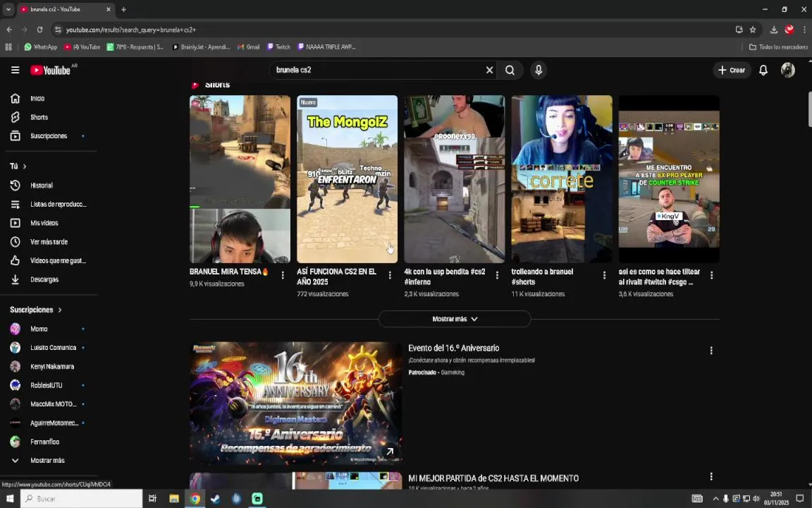Open the Gmail bookmark
The width and height of the screenshot is (812, 508).
click(249, 47)
